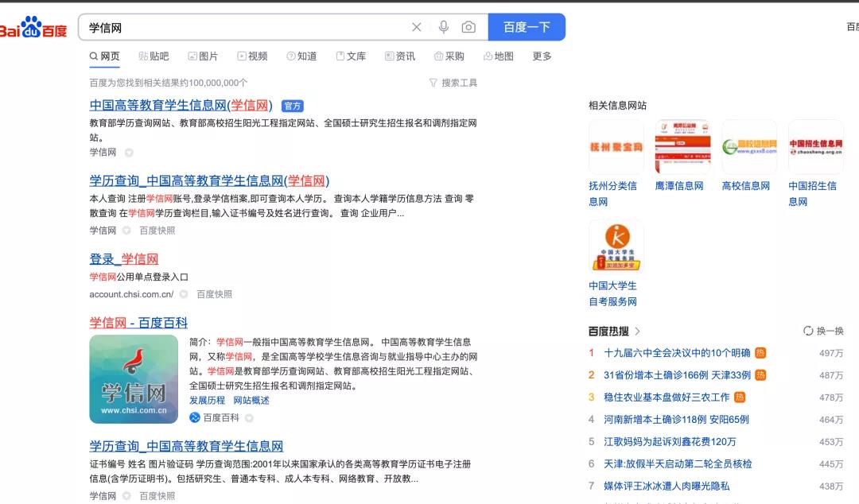Open image search camera icon

(x=468, y=27)
